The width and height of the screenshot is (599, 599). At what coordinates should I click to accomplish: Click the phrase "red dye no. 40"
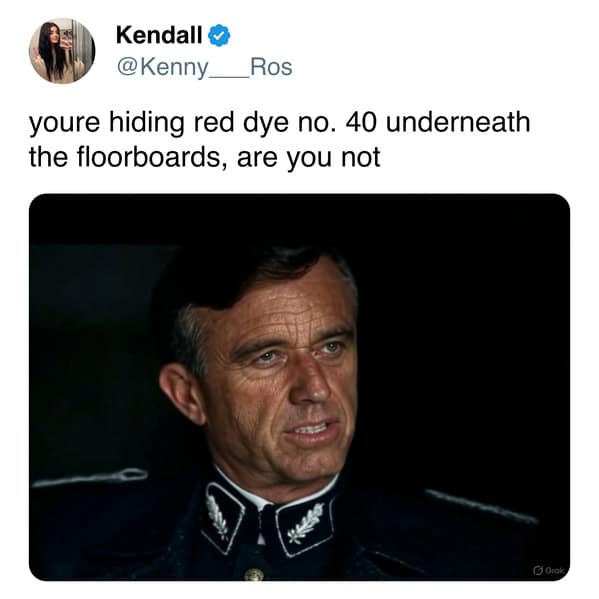tap(285, 123)
